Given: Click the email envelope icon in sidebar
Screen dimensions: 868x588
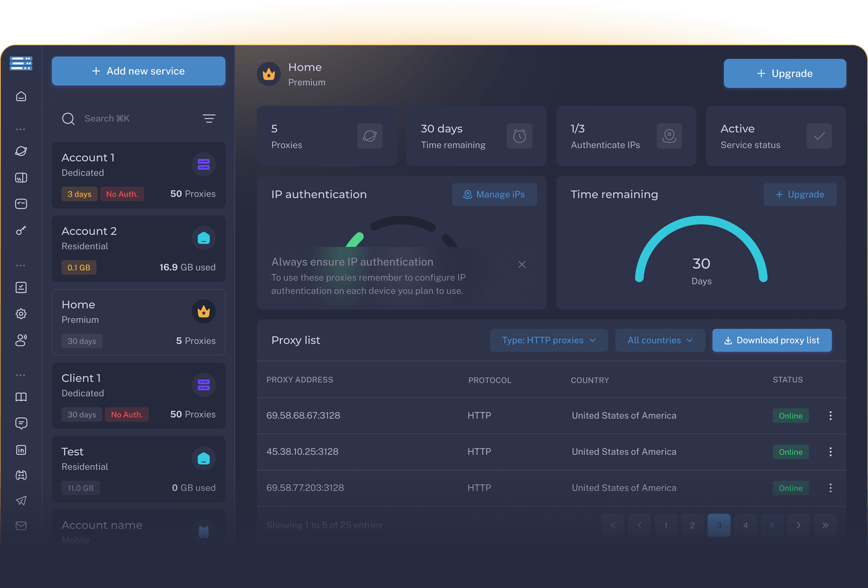Looking at the screenshot, I should tap(21, 526).
